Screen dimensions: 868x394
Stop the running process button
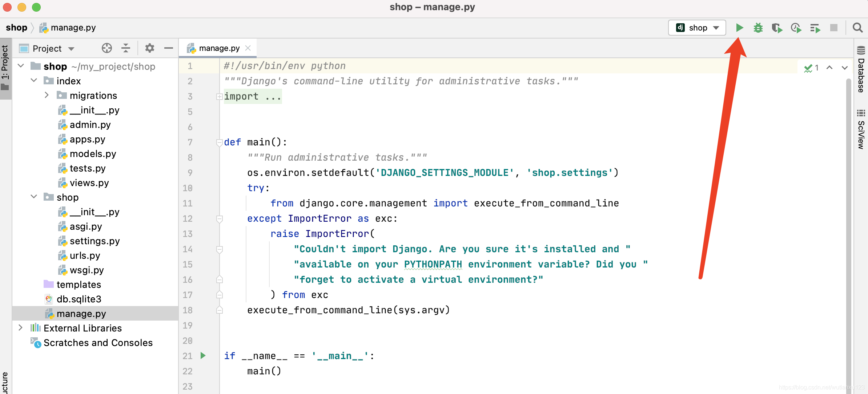click(834, 28)
